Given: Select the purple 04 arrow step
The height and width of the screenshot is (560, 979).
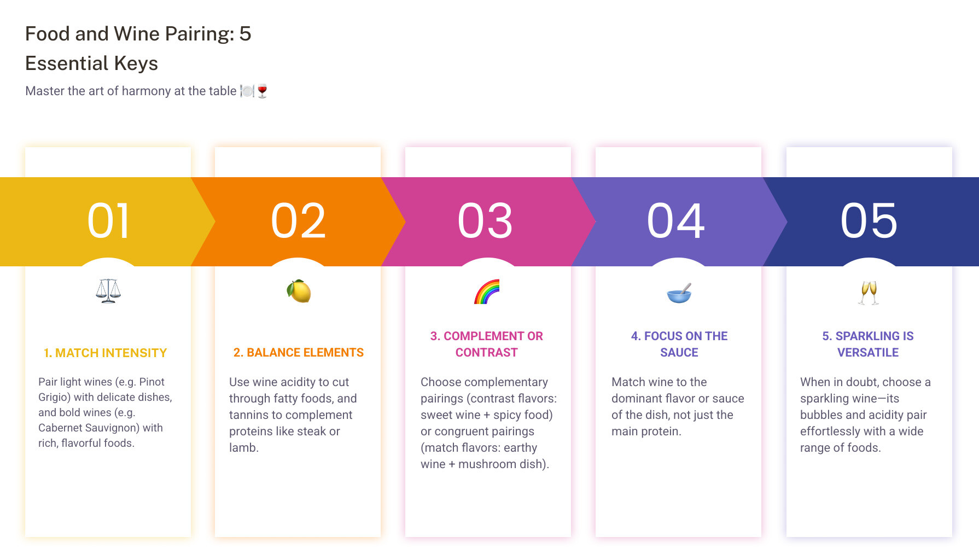Looking at the screenshot, I should coord(676,221).
